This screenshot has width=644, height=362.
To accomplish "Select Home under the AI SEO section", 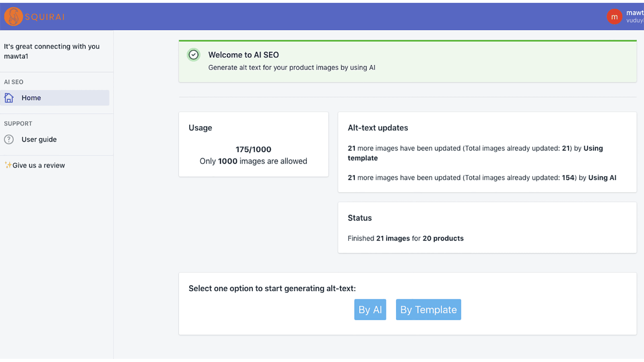I will (x=31, y=98).
